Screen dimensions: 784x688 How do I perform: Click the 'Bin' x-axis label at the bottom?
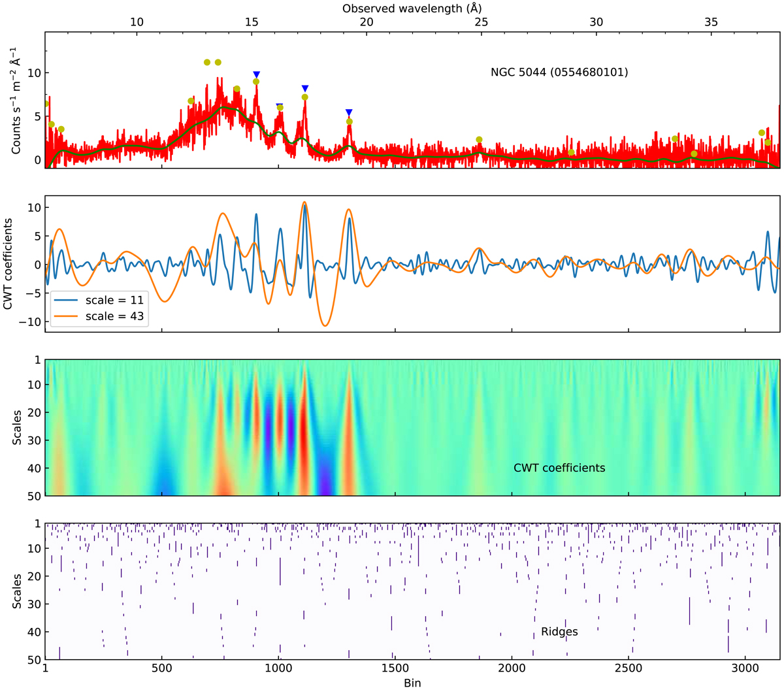(412, 682)
